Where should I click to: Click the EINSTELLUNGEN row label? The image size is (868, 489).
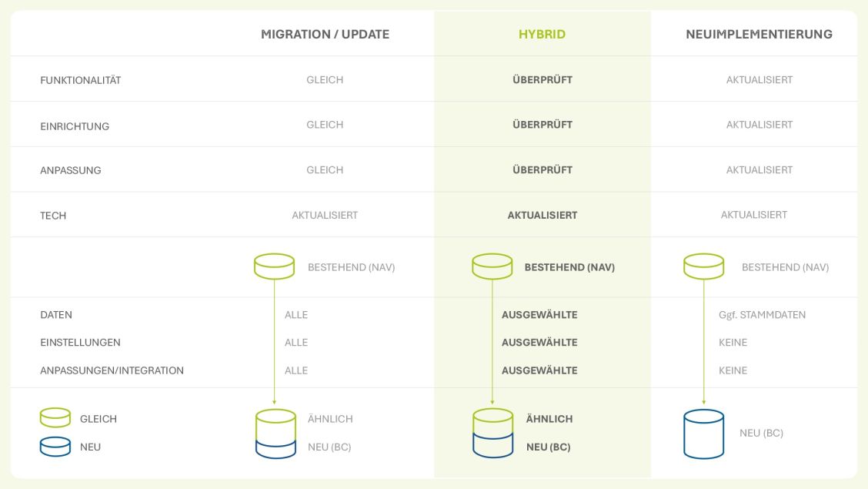tap(80, 343)
